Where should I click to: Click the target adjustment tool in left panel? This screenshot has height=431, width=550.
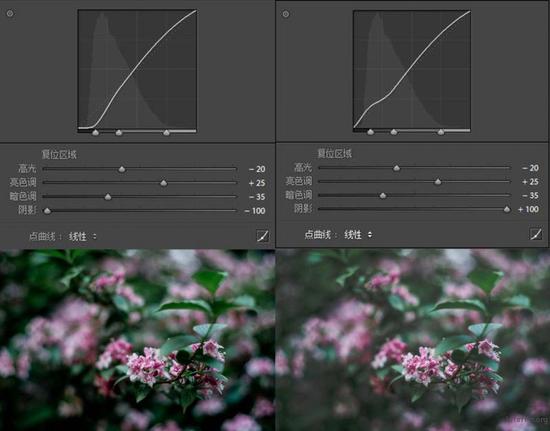10,13
